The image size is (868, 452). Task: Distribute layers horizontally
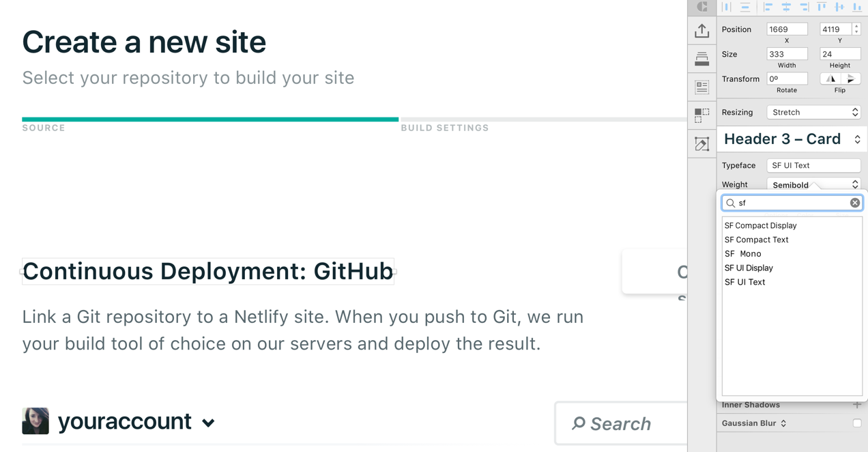tap(727, 7)
